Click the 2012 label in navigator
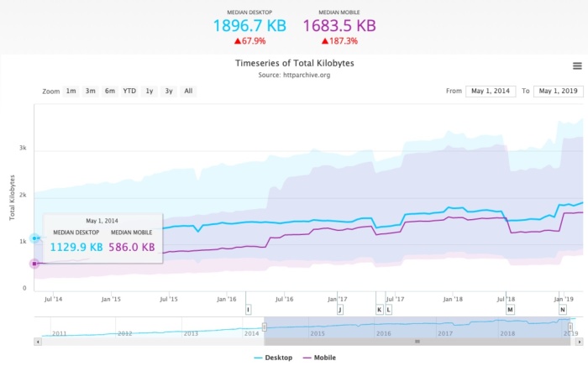 [x=125, y=333]
